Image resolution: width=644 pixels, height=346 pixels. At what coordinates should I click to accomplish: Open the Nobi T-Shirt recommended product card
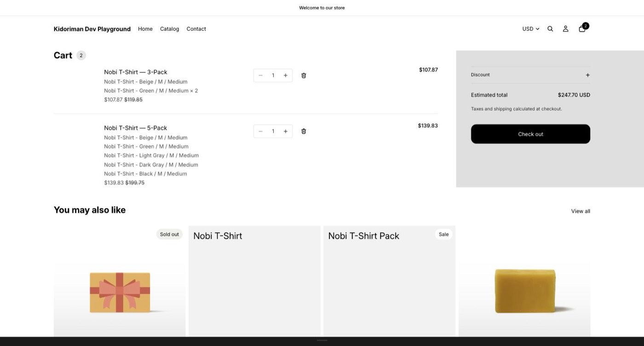pos(254,281)
